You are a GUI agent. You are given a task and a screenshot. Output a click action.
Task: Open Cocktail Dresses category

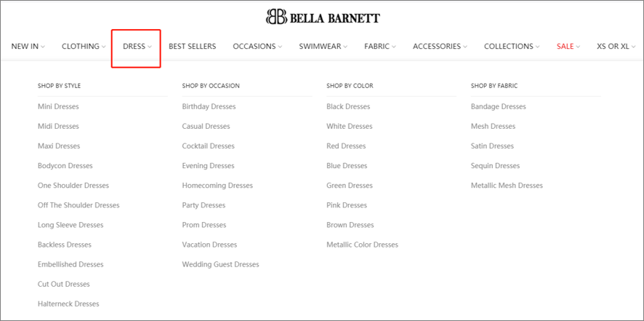[208, 146]
